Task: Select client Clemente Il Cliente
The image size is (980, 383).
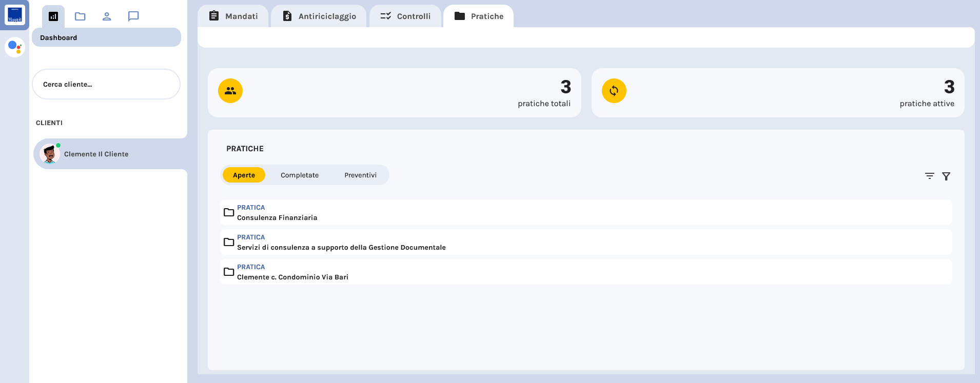Action: tap(96, 154)
